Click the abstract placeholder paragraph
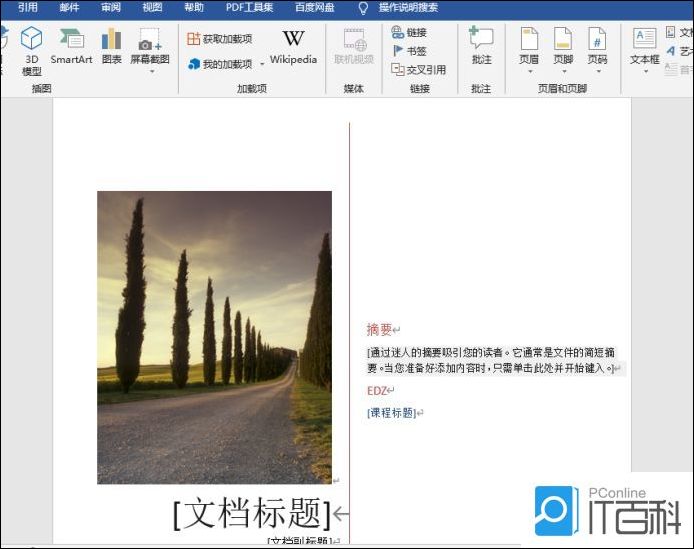This screenshot has height=549, width=694. (x=491, y=360)
